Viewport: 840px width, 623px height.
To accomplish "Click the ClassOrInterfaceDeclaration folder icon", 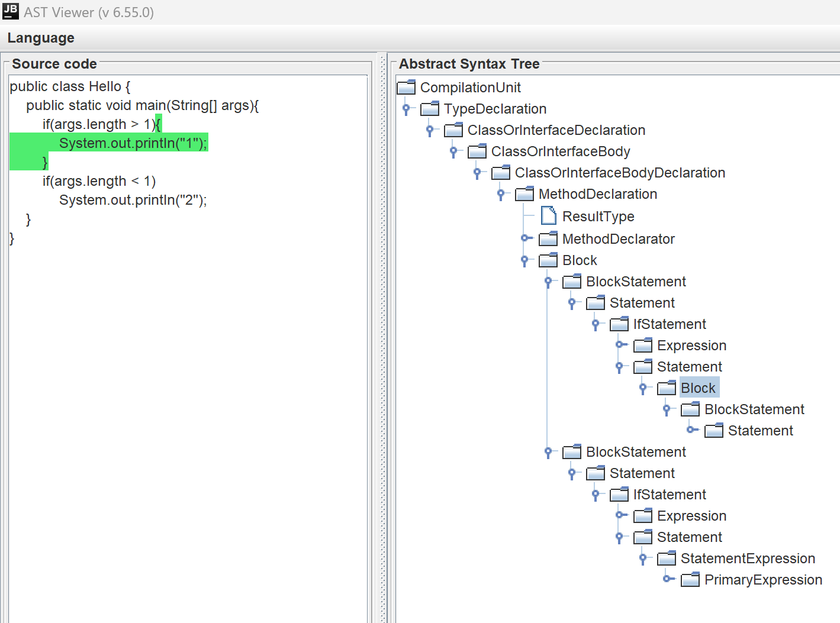I will tap(453, 130).
